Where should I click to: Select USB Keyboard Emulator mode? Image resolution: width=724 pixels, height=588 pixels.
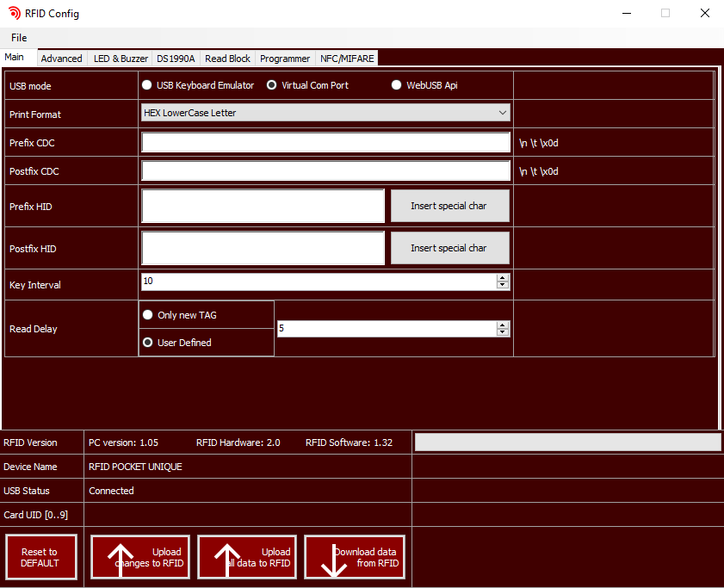click(147, 85)
